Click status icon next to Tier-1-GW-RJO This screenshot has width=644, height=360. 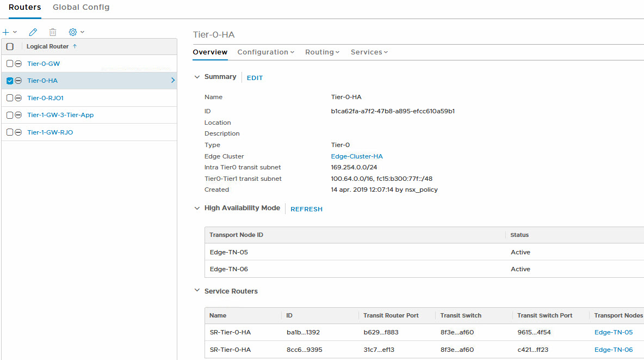click(x=18, y=132)
